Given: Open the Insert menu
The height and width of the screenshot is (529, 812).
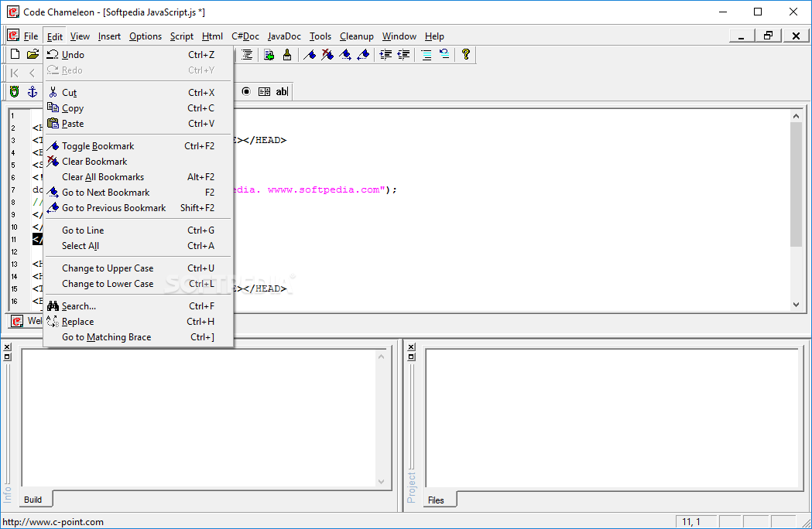Looking at the screenshot, I should pos(109,36).
